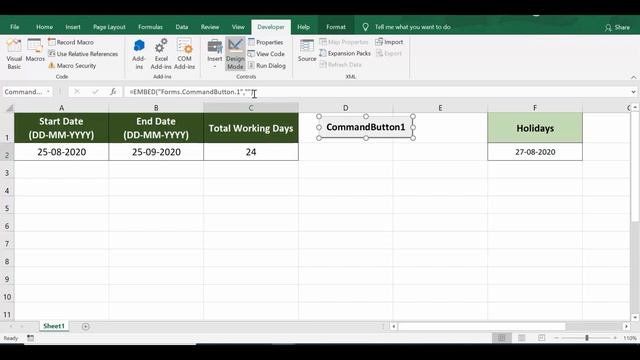Screen dimensions: 640x360
Task: Click XML Export
Action: tap(389, 53)
